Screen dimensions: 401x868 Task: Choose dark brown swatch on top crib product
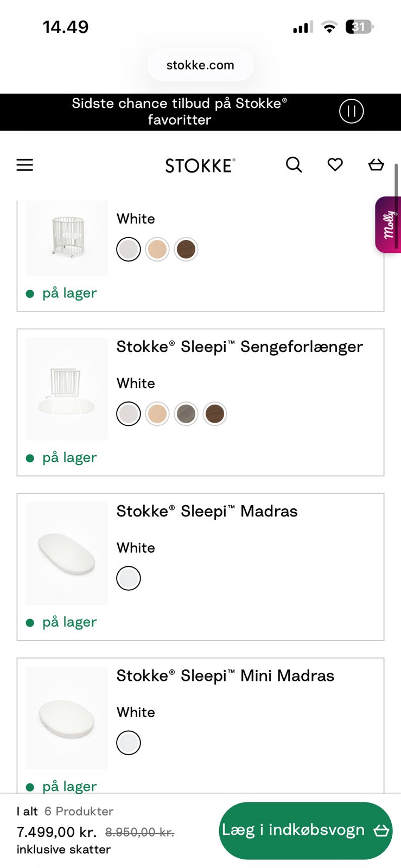point(186,250)
